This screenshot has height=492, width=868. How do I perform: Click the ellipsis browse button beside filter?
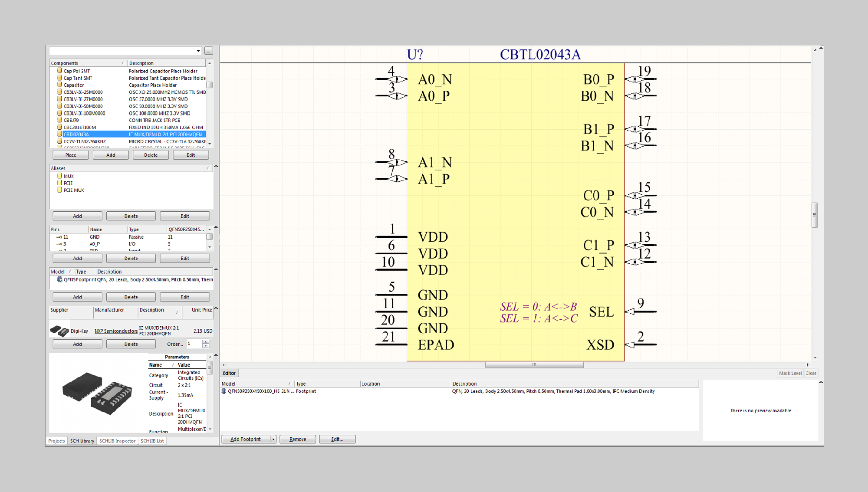tap(209, 51)
